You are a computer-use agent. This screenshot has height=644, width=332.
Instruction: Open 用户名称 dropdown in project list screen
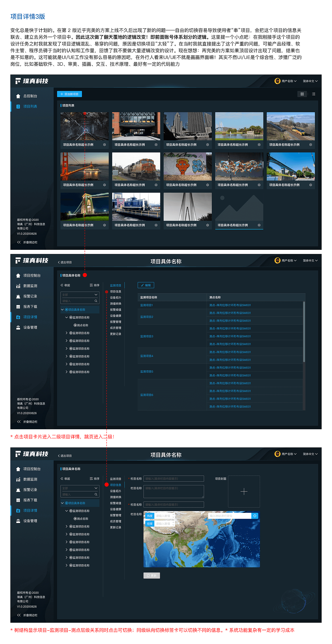(289, 81)
